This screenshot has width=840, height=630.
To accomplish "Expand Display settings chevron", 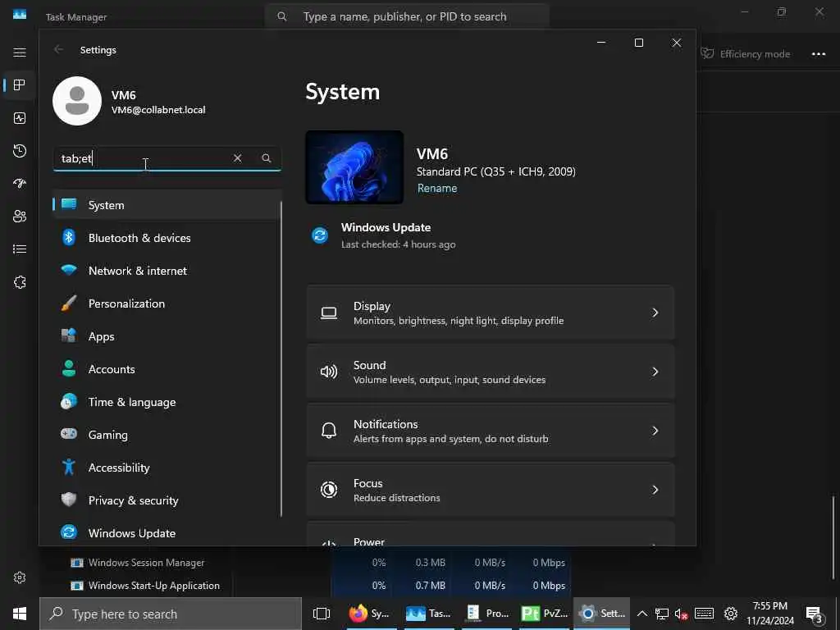I will tap(655, 313).
